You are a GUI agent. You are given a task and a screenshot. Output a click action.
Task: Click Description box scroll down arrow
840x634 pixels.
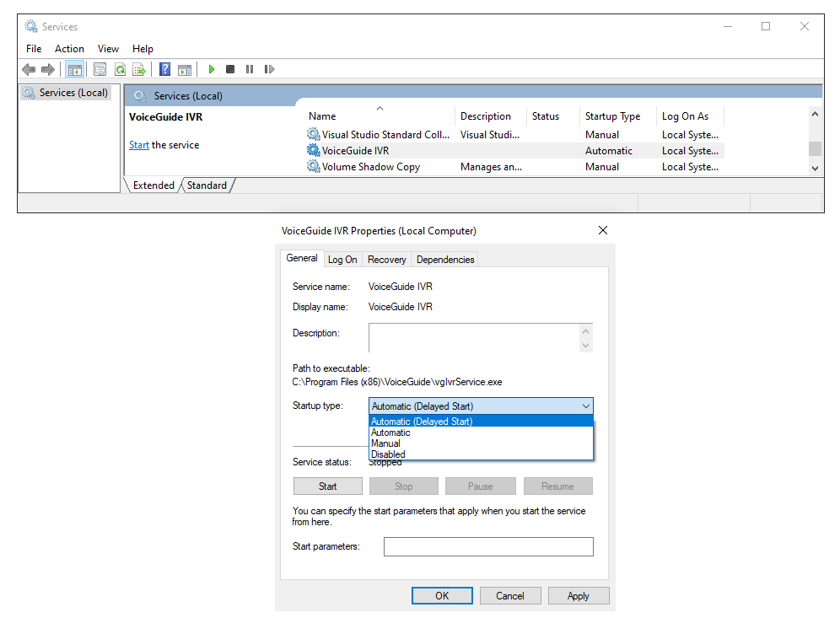click(x=585, y=346)
